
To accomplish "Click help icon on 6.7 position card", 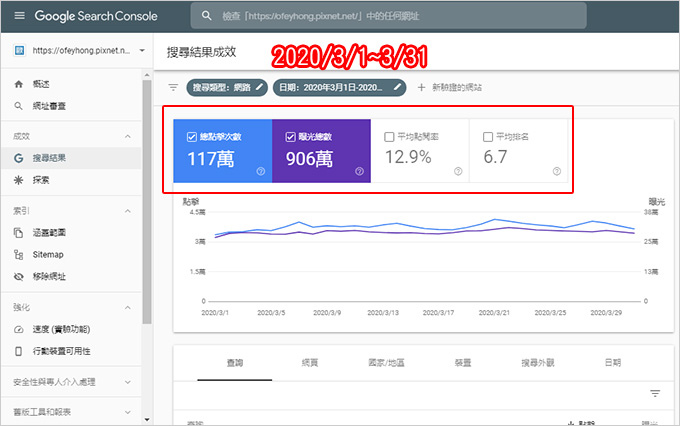I will click(557, 171).
